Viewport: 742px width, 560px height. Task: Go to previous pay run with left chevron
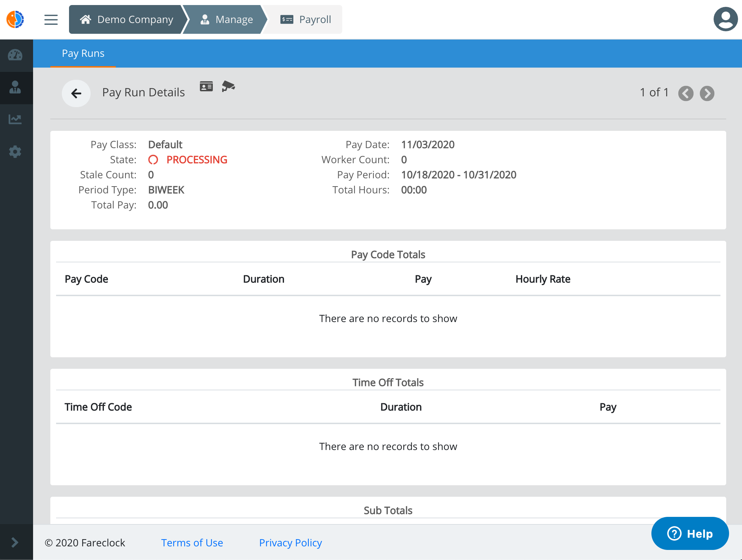[x=686, y=93]
